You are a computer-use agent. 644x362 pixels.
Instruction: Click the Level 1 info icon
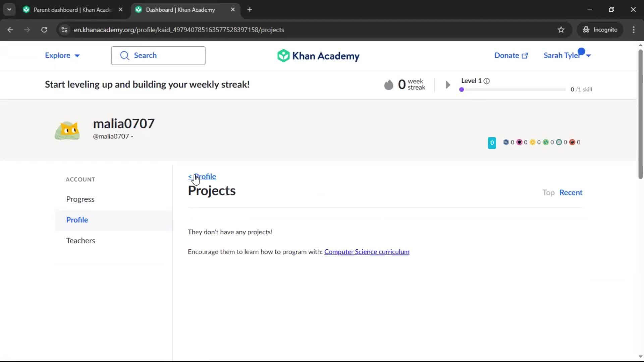pyautogui.click(x=486, y=81)
